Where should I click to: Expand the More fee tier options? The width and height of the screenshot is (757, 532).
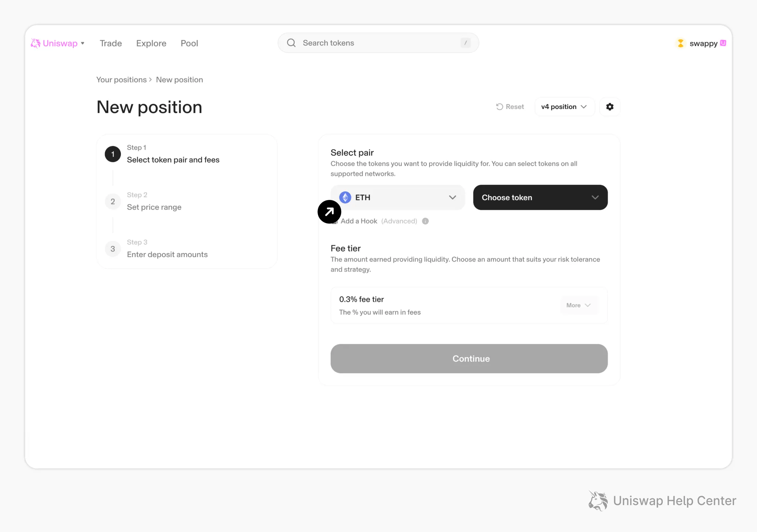[x=579, y=305]
